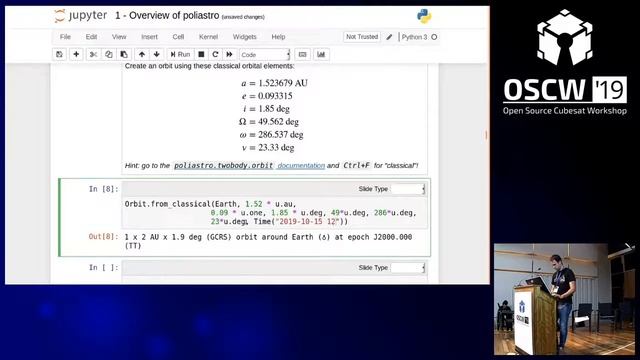Image resolution: width=640 pixels, height=360 pixels.
Task: Copy selected cells icon
Action: click(109, 54)
